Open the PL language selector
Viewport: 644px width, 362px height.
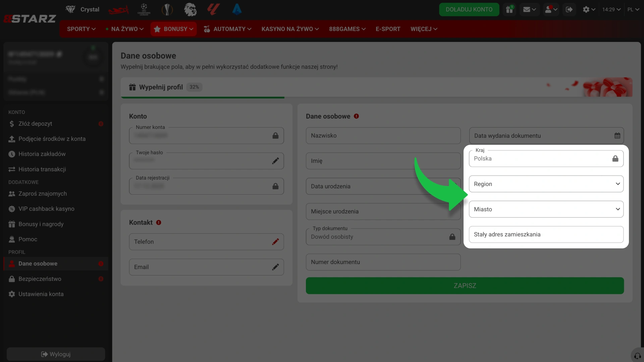pos(633,9)
